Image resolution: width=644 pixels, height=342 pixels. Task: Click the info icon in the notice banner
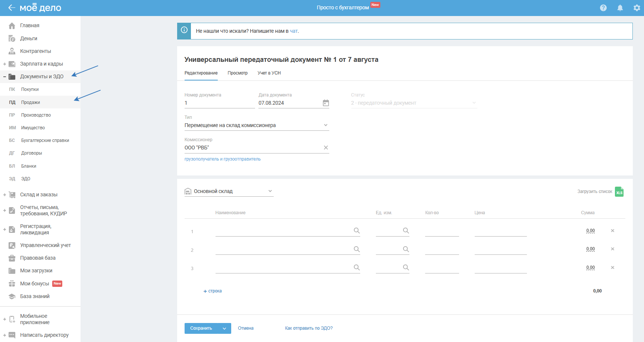(x=184, y=30)
